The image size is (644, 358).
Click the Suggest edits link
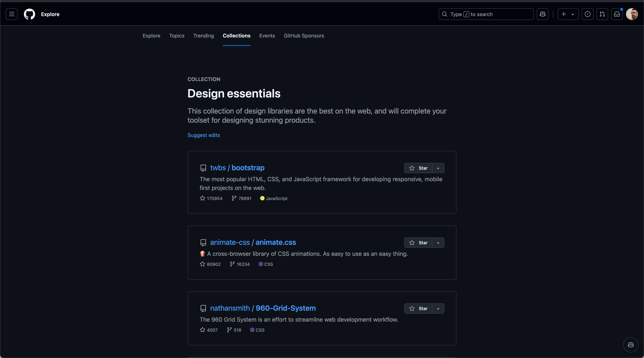(204, 135)
